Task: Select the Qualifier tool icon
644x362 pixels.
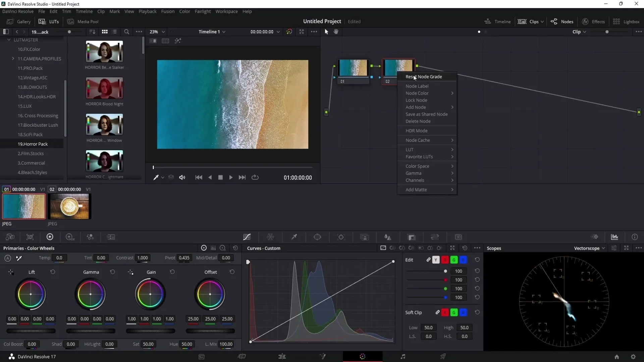Action: [294, 237]
